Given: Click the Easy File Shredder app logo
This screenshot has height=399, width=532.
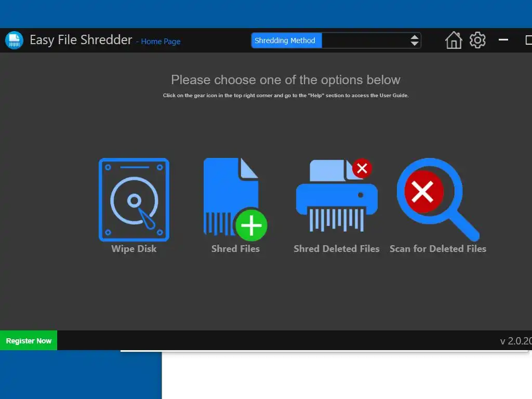Looking at the screenshot, I should tap(14, 41).
